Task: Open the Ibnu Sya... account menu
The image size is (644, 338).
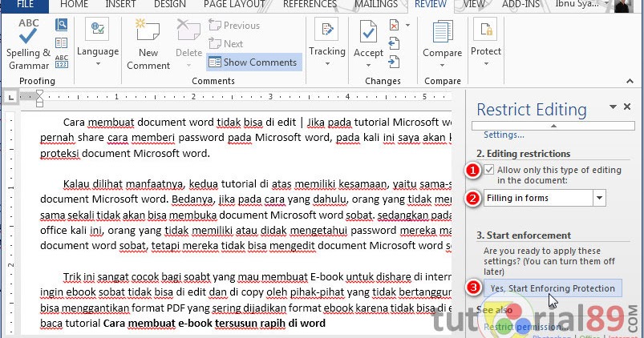Action: click(x=581, y=4)
